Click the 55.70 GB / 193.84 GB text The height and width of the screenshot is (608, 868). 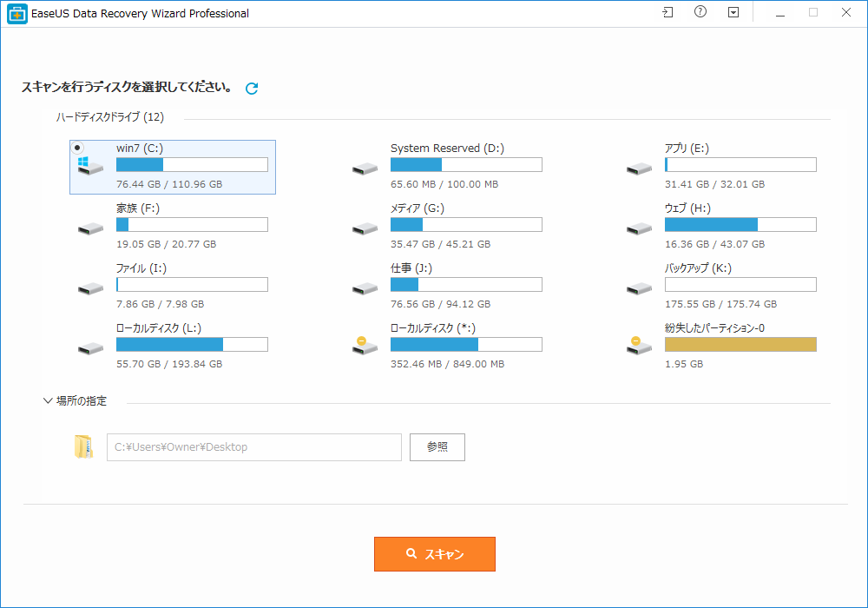169,364
